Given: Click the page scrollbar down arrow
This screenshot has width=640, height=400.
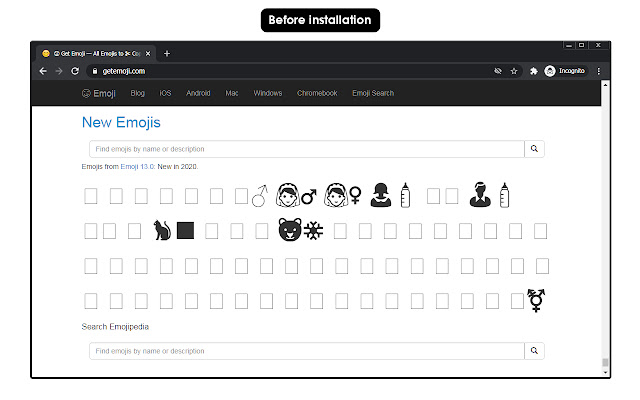Looking at the screenshot, I should click(605, 372).
